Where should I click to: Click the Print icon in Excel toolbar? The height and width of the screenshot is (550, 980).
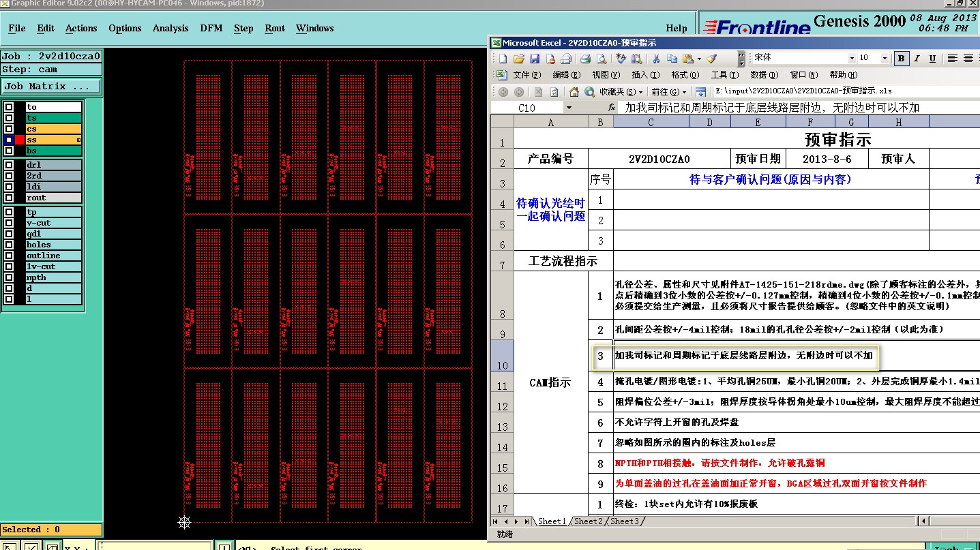click(x=567, y=59)
